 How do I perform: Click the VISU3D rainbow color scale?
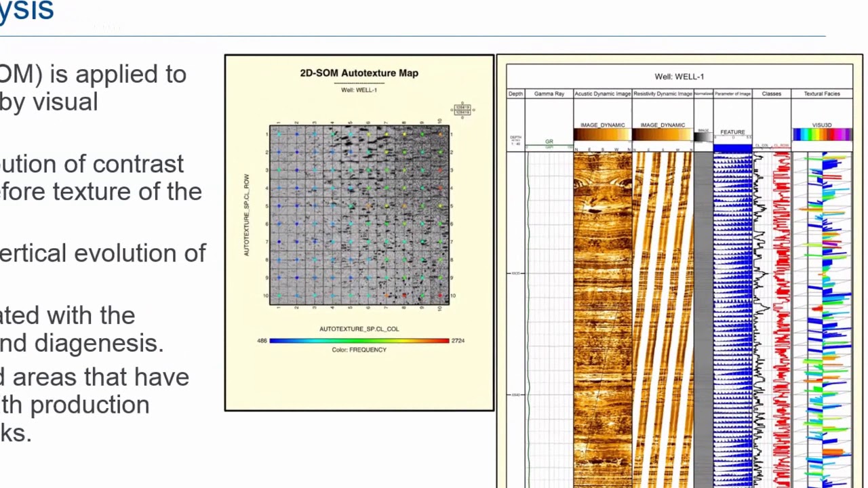(x=822, y=135)
